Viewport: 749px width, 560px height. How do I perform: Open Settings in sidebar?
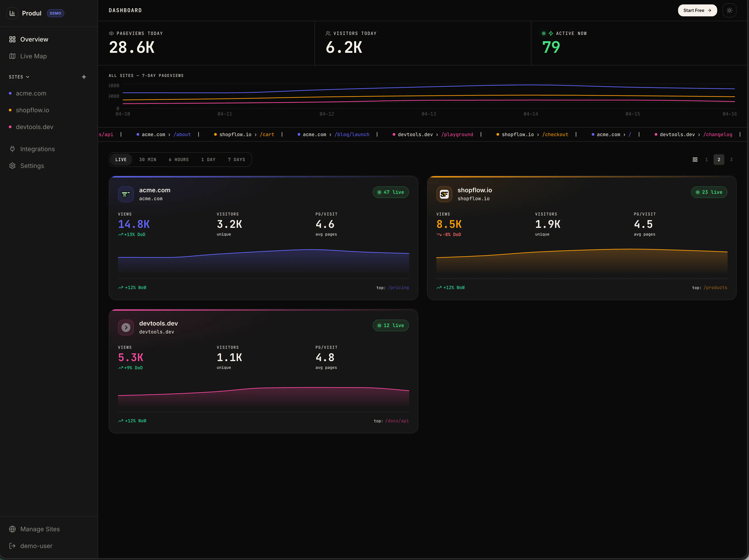pyautogui.click(x=32, y=166)
